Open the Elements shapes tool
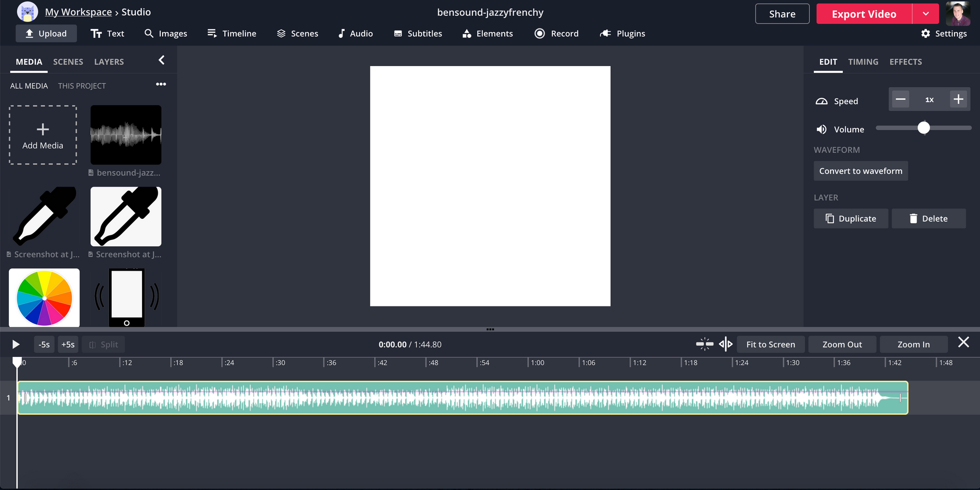Viewport: 980px width, 490px height. 488,33
